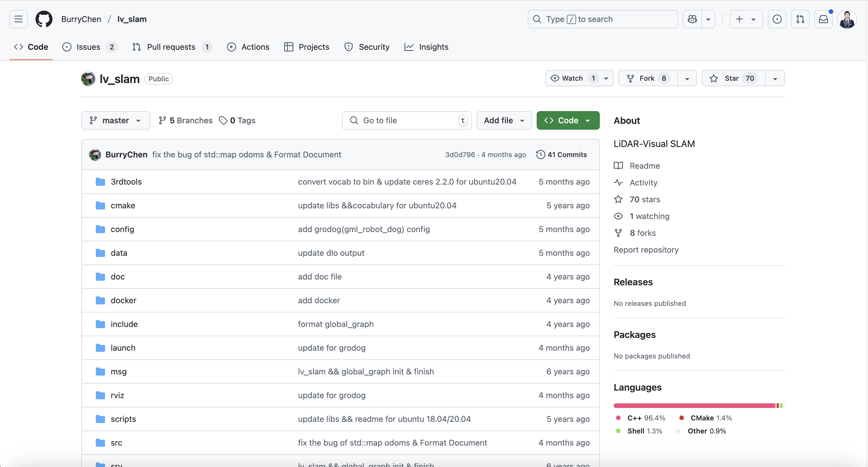Image resolution: width=868 pixels, height=467 pixels.
Task: Click the GitHub logo icon
Action: click(x=44, y=19)
